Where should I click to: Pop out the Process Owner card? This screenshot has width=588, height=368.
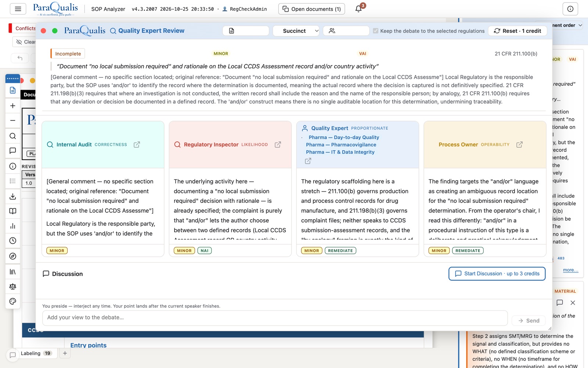pyautogui.click(x=519, y=145)
